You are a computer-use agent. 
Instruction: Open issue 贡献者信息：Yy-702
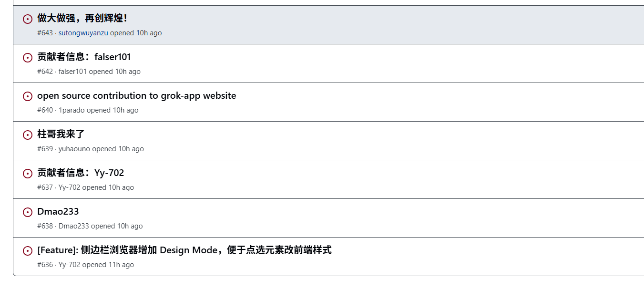click(x=81, y=173)
